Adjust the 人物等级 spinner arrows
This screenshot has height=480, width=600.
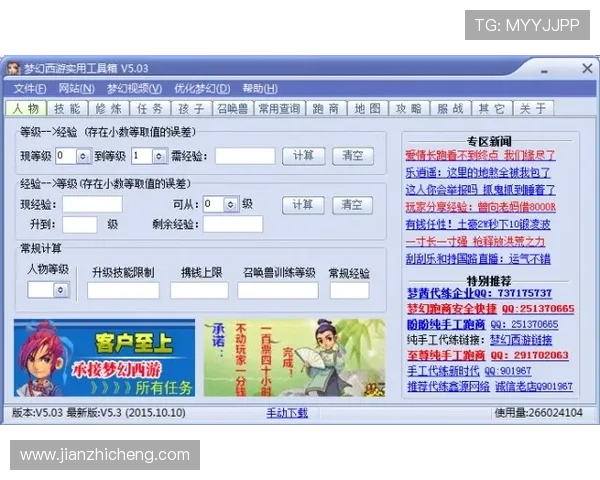pyautogui.click(x=61, y=290)
